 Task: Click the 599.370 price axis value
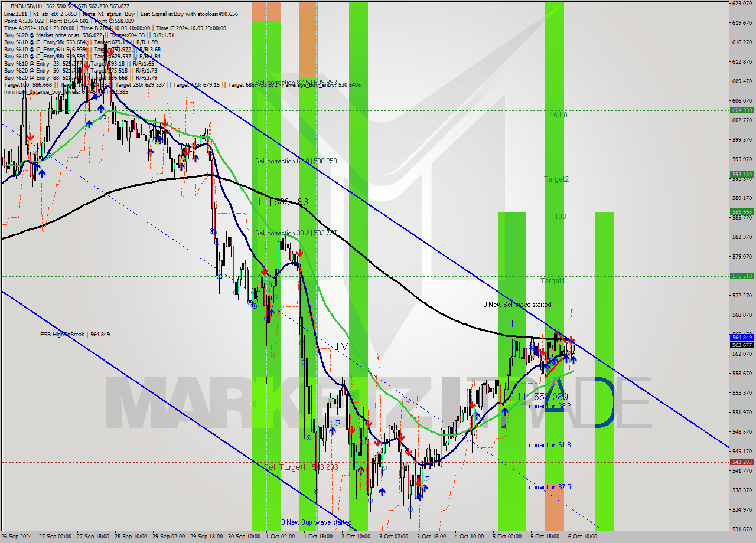742,140
